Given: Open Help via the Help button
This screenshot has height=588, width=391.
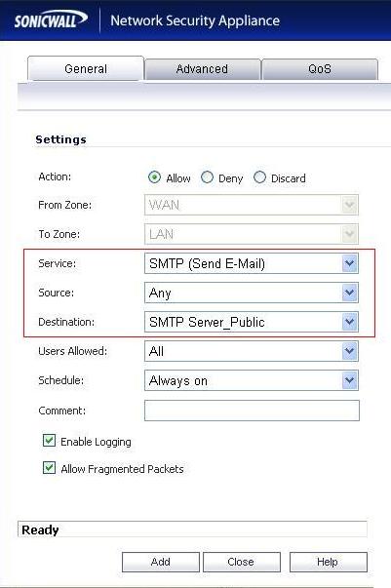Looking at the screenshot, I should (328, 562).
